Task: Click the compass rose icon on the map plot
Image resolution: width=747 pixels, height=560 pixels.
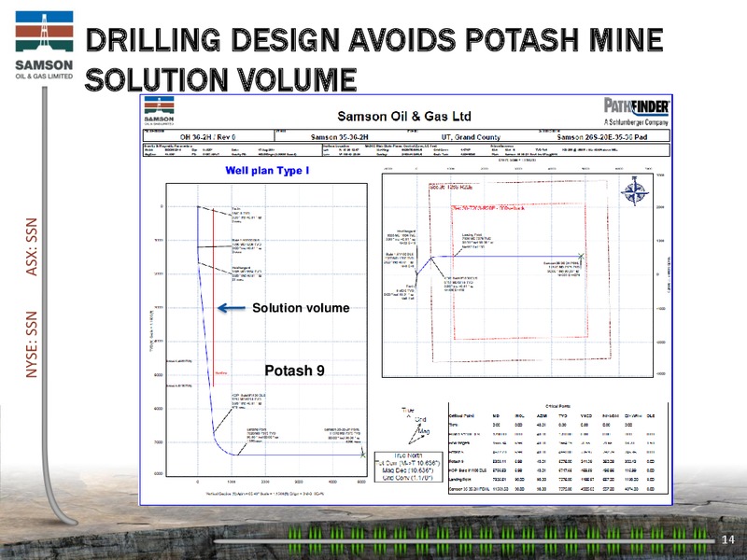Action: coord(635,191)
